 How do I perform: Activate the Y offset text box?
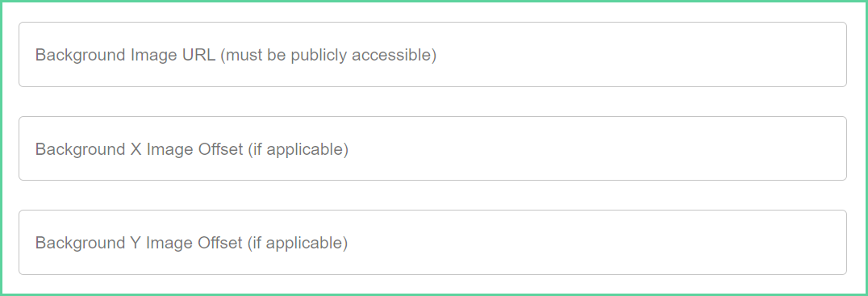coord(432,242)
